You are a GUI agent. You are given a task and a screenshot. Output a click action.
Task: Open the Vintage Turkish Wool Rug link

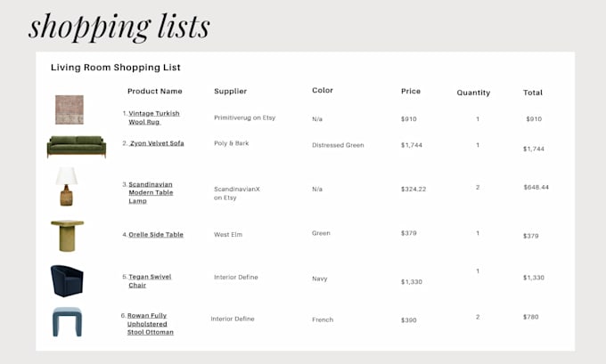[154, 117]
